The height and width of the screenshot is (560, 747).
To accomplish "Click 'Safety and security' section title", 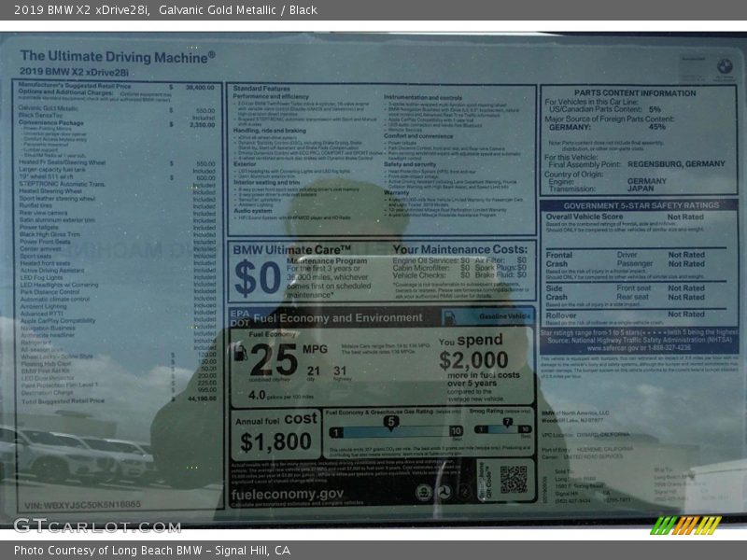I will click(410, 164).
